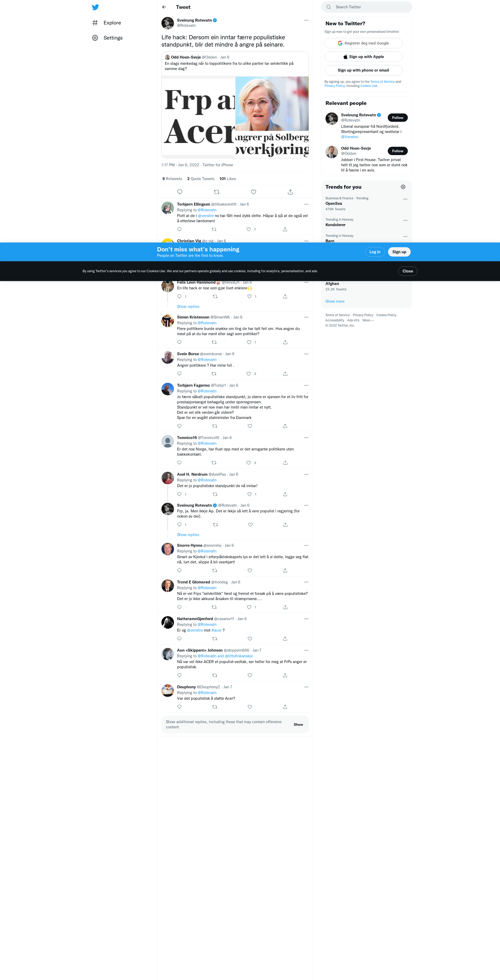Close the cookies notice

pos(408,271)
